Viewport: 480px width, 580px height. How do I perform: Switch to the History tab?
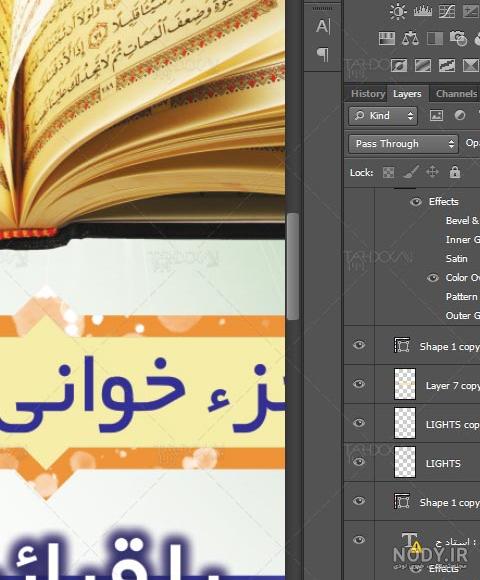click(368, 94)
